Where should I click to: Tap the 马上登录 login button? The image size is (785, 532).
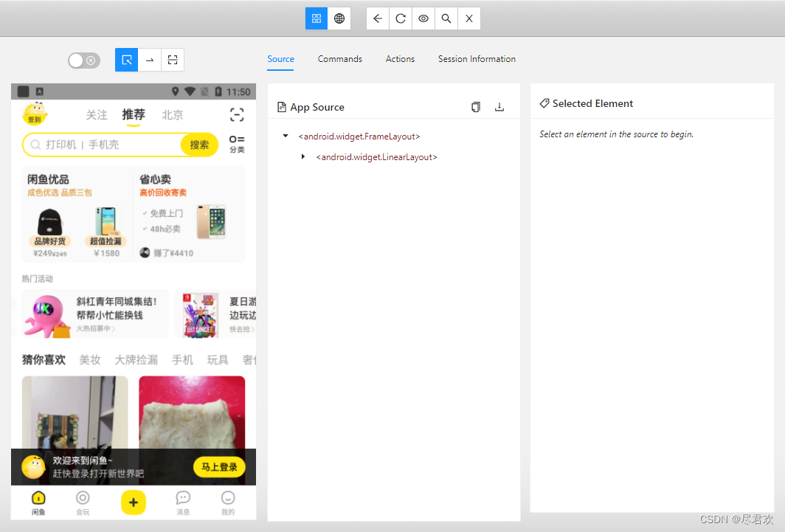pos(219,467)
